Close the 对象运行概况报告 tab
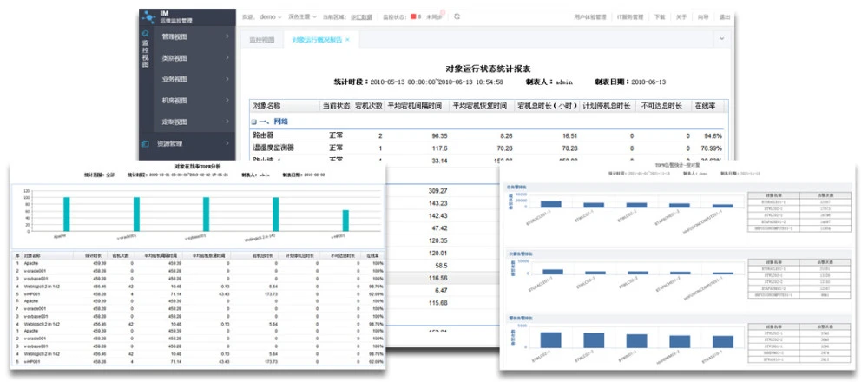Image resolution: width=868 pixels, height=382 pixels. 347,40
